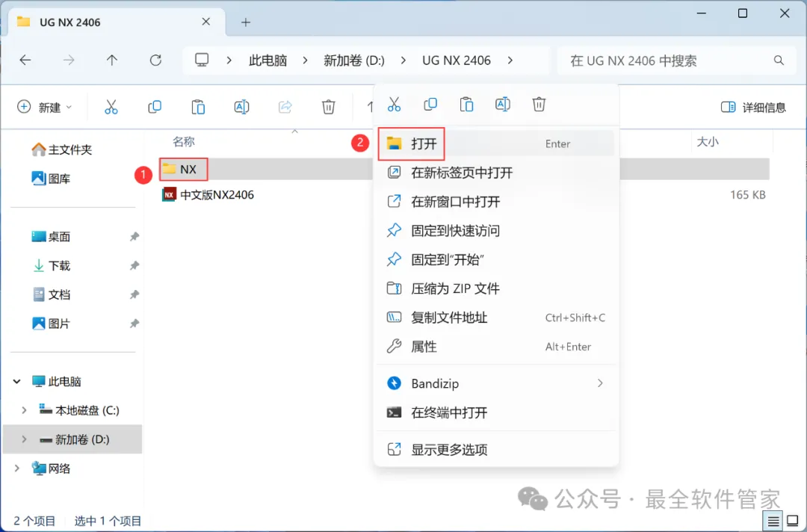The width and height of the screenshot is (807, 532).
Task: Close the UG NX 2406 tab
Action: pyautogui.click(x=206, y=22)
